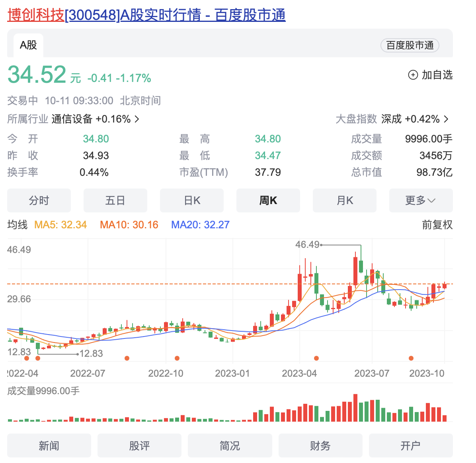Click the plus icon for 加自选
The image size is (476, 463).
[413, 75]
